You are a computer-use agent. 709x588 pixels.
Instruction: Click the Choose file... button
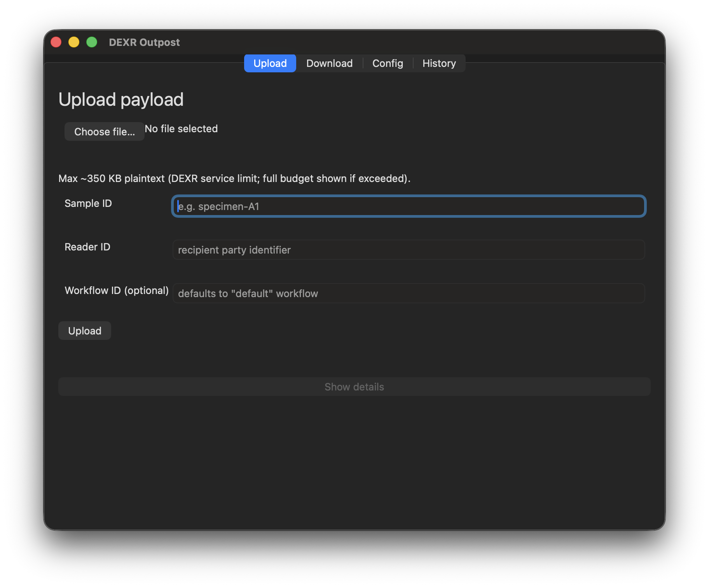[105, 131]
